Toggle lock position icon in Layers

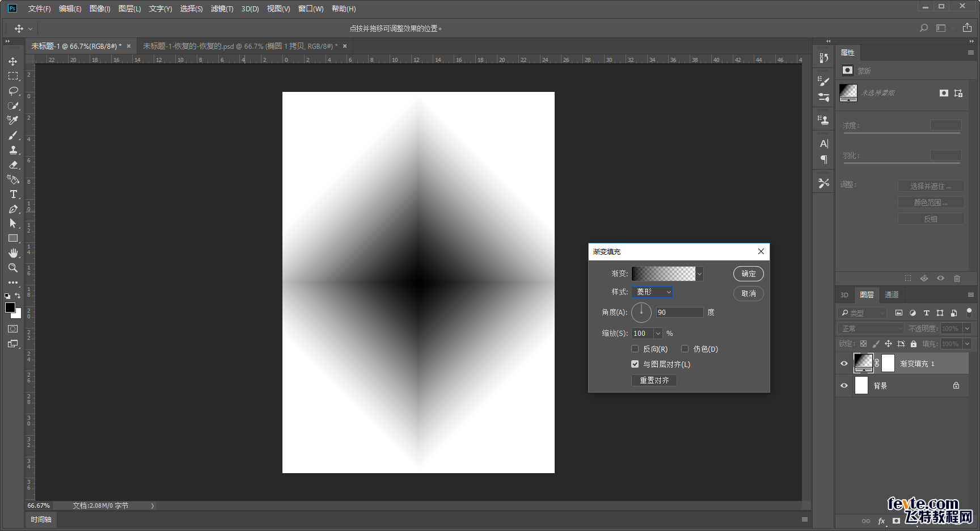coord(888,344)
